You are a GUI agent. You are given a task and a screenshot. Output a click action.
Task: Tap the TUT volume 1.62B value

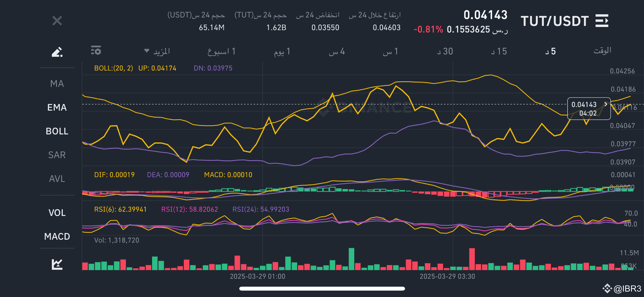(x=276, y=28)
